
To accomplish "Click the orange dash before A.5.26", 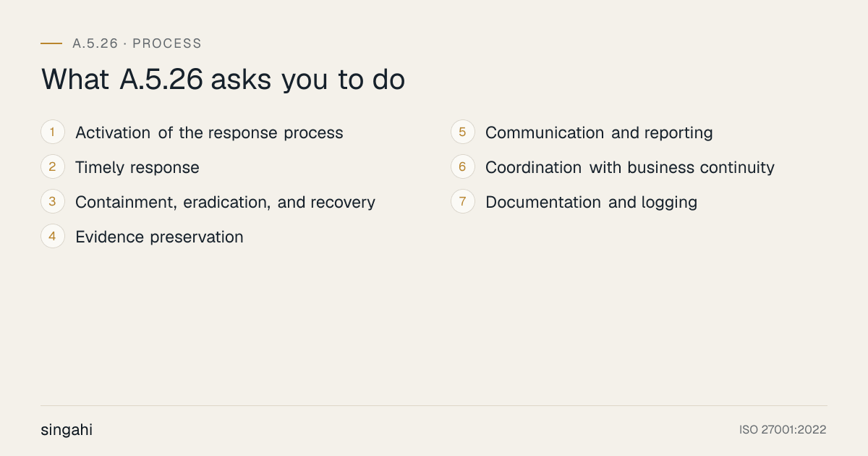I will pyautogui.click(x=51, y=43).
